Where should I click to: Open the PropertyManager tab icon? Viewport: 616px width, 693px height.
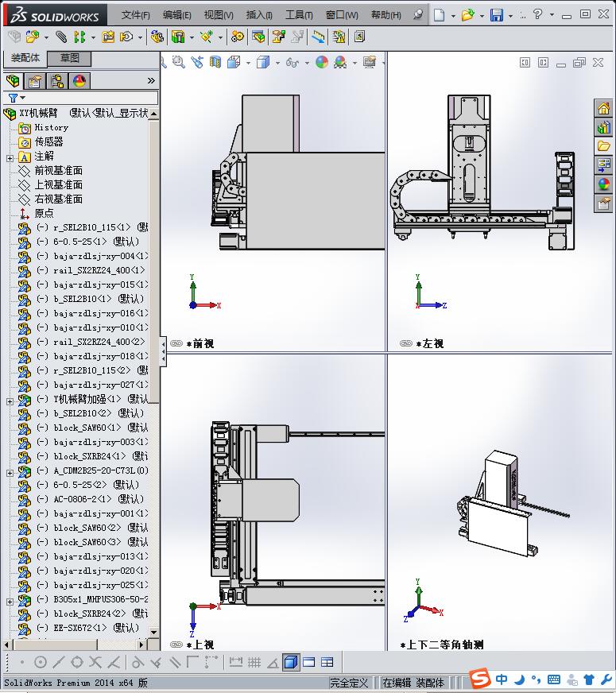coord(34,81)
